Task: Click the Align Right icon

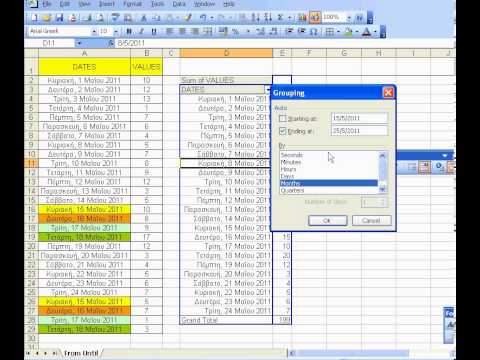Action: click(195, 32)
